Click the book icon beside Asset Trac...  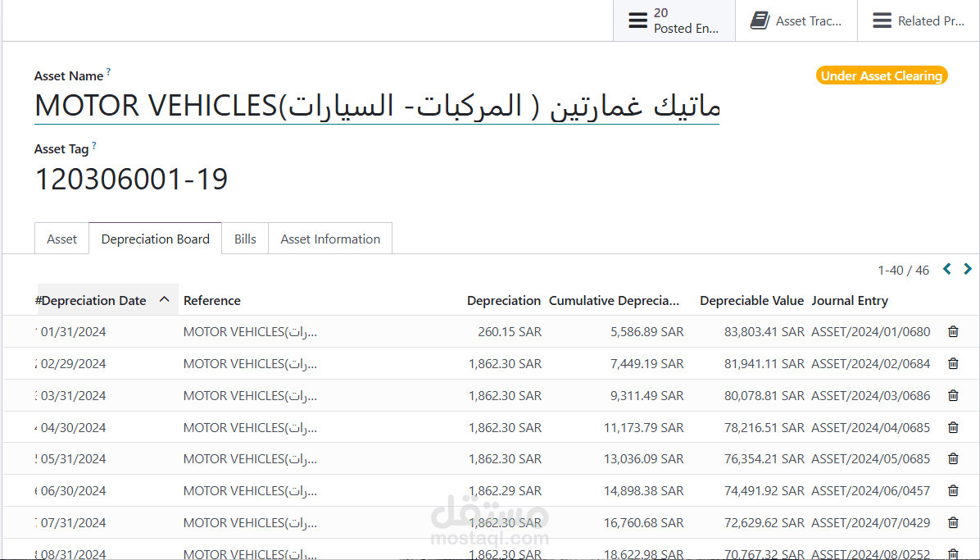click(x=760, y=20)
